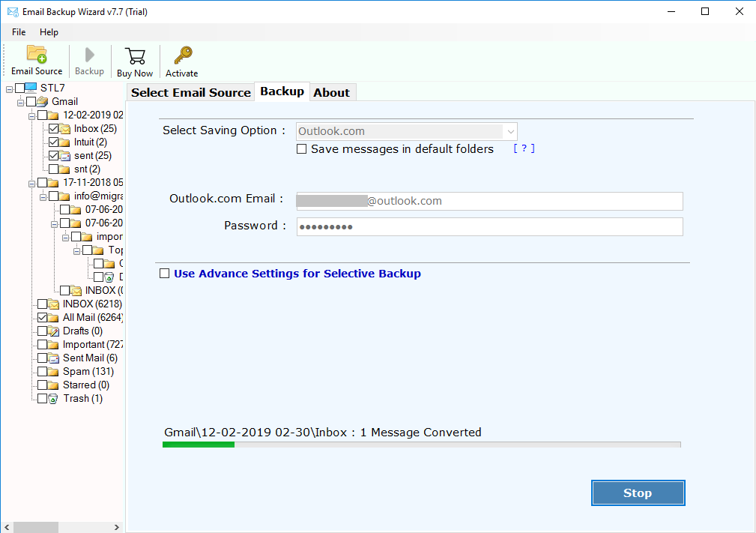Click Spam (131) folder icon
The height and width of the screenshot is (533, 756).
click(53, 372)
